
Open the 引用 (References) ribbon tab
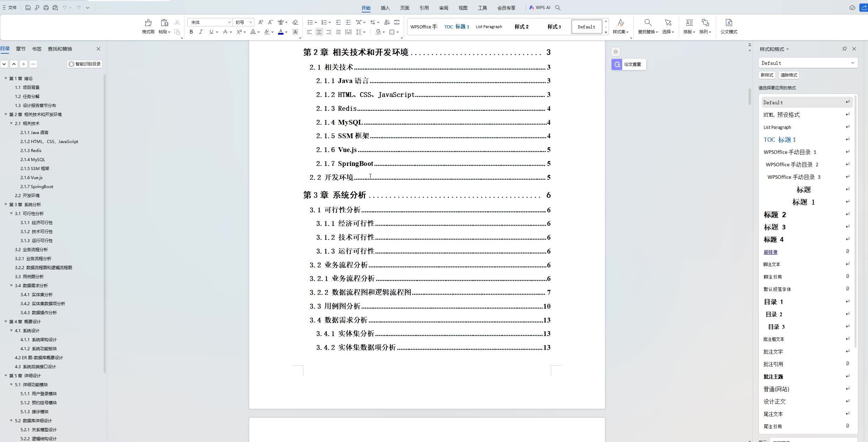[x=424, y=8]
